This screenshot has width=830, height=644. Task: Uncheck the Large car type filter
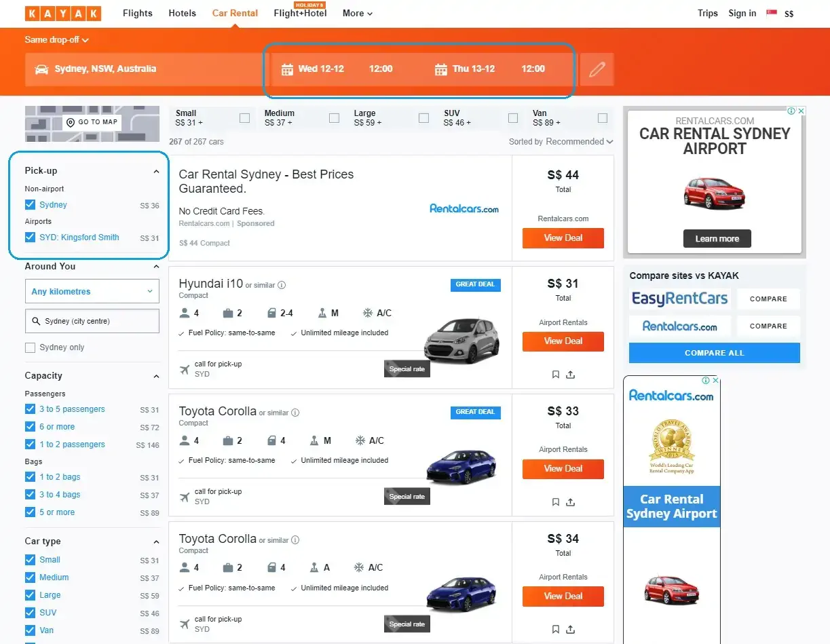click(30, 595)
